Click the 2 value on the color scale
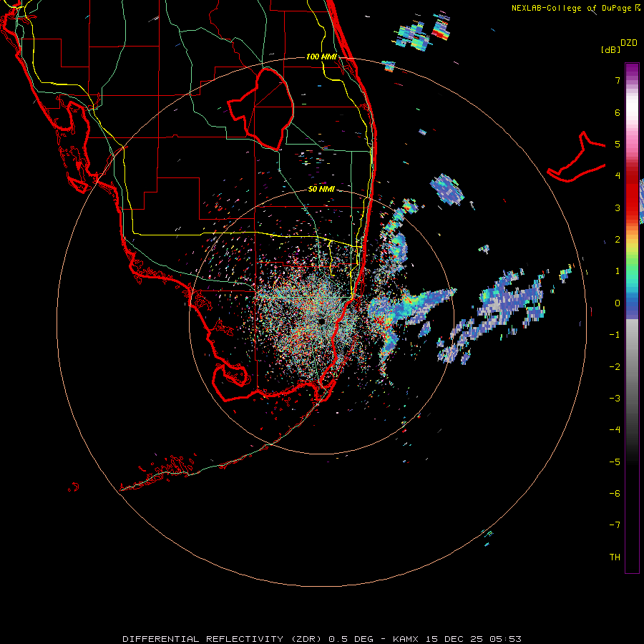This screenshot has height=644, width=644. [618, 240]
